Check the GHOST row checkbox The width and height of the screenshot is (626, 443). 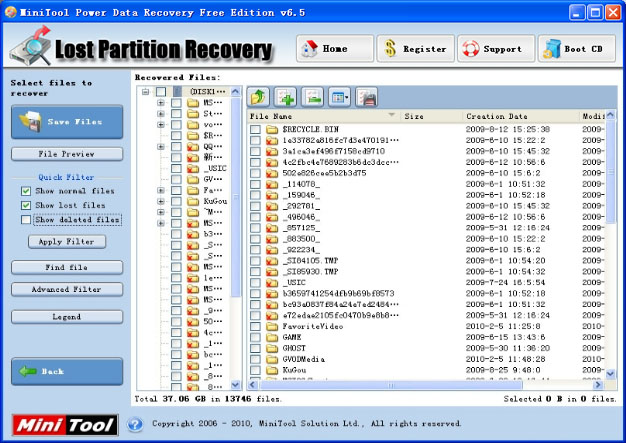point(256,348)
